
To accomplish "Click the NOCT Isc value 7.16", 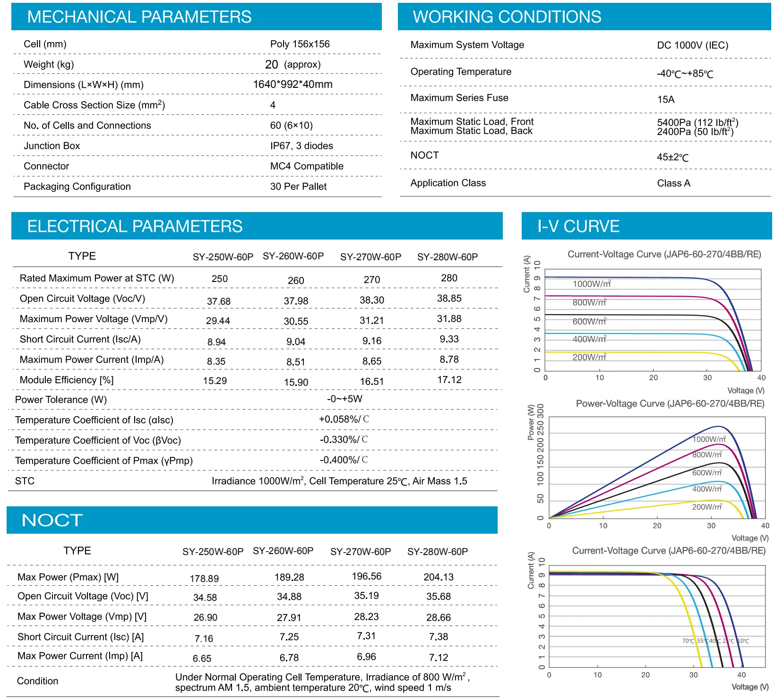I will coord(204,639).
